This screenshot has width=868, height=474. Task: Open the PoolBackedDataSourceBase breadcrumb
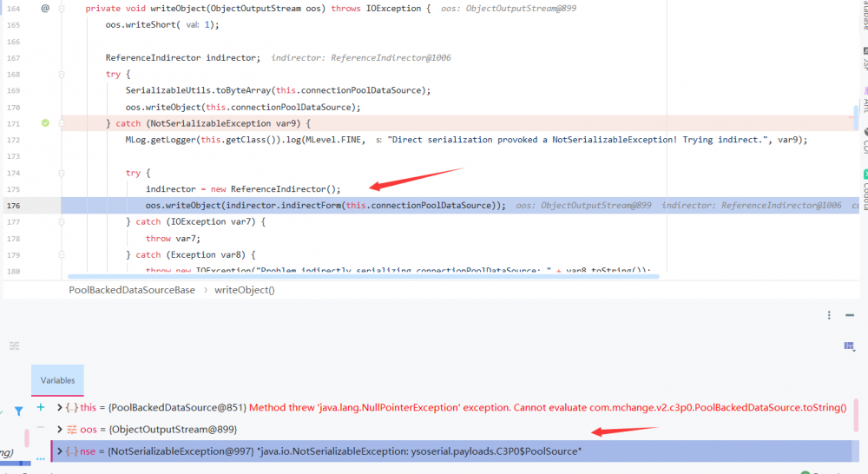[132, 290]
